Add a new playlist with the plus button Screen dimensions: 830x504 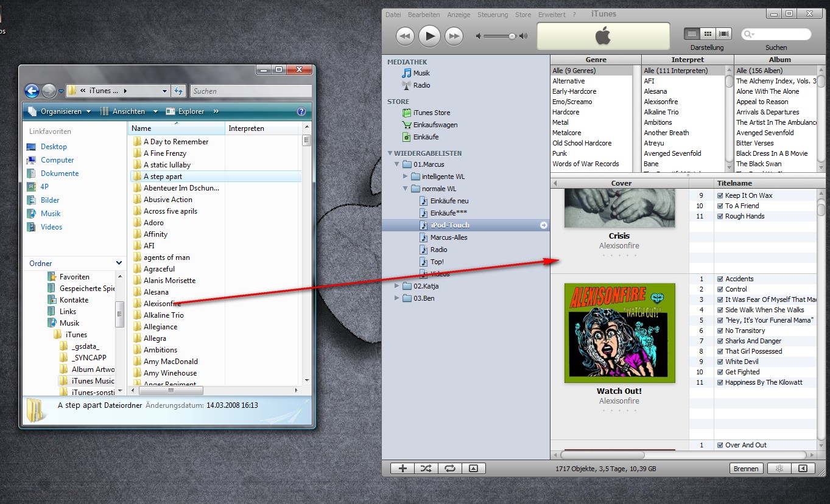[x=402, y=469]
